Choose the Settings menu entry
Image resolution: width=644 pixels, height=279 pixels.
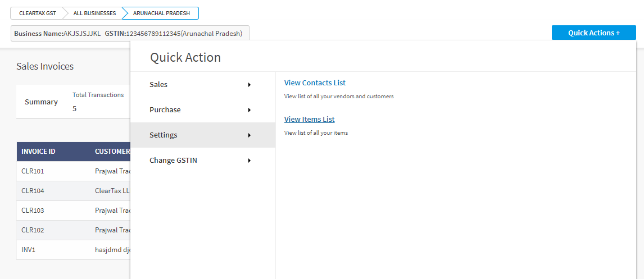pyautogui.click(x=203, y=135)
